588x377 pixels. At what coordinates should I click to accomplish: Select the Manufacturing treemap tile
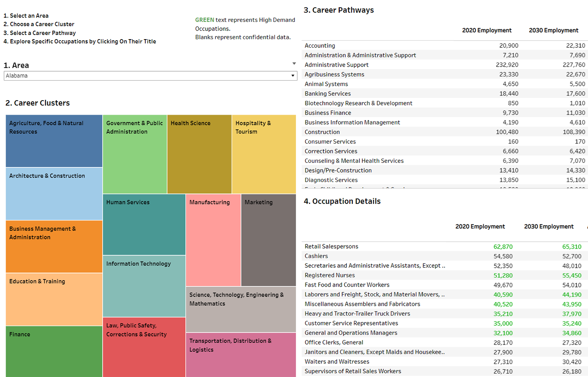coord(213,240)
